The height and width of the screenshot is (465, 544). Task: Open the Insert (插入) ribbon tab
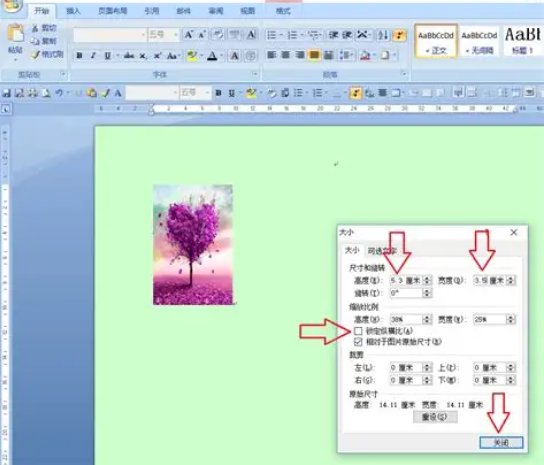point(73,11)
